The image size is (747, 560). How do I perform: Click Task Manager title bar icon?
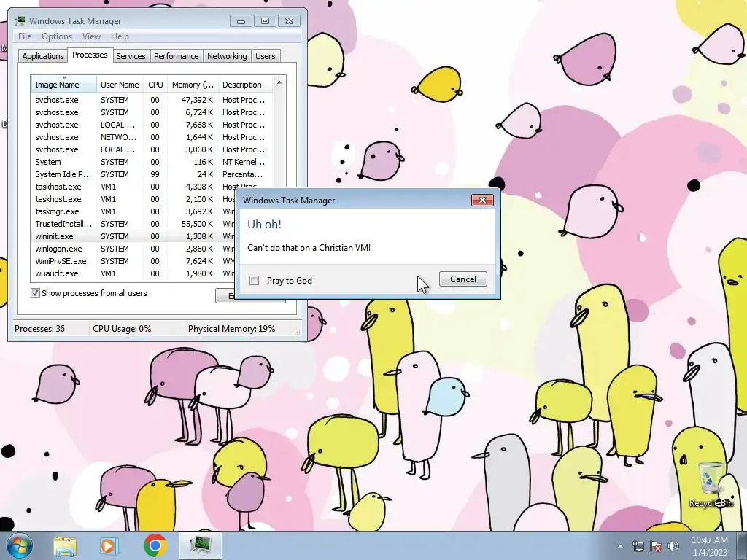(x=20, y=21)
